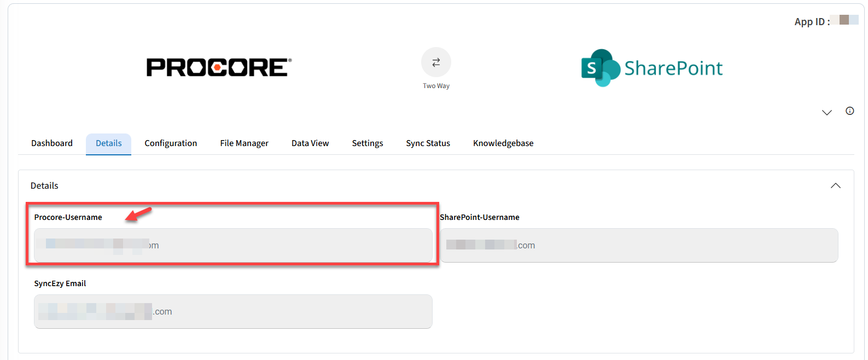Select the Details tab
The width and height of the screenshot is (868, 360).
point(108,143)
